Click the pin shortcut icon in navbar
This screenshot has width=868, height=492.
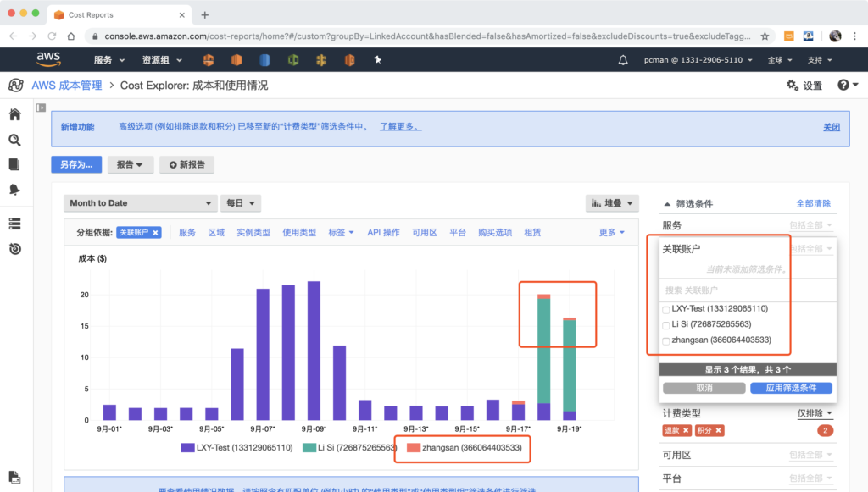point(377,59)
